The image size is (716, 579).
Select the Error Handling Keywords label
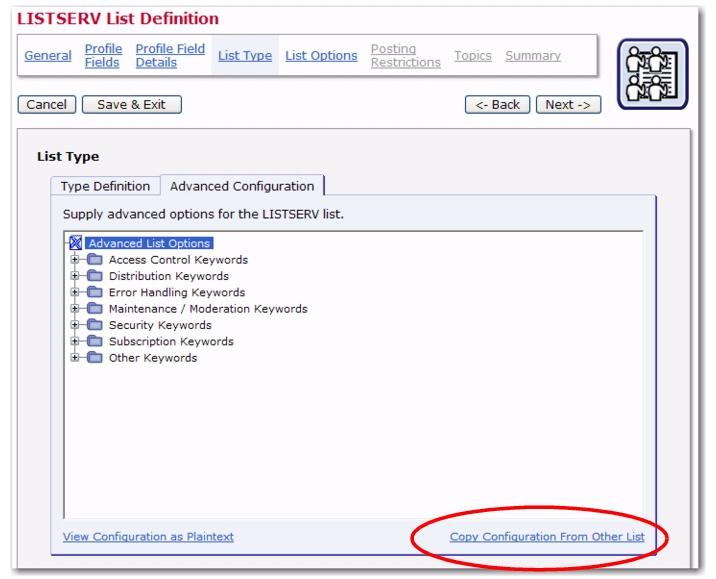point(177,292)
